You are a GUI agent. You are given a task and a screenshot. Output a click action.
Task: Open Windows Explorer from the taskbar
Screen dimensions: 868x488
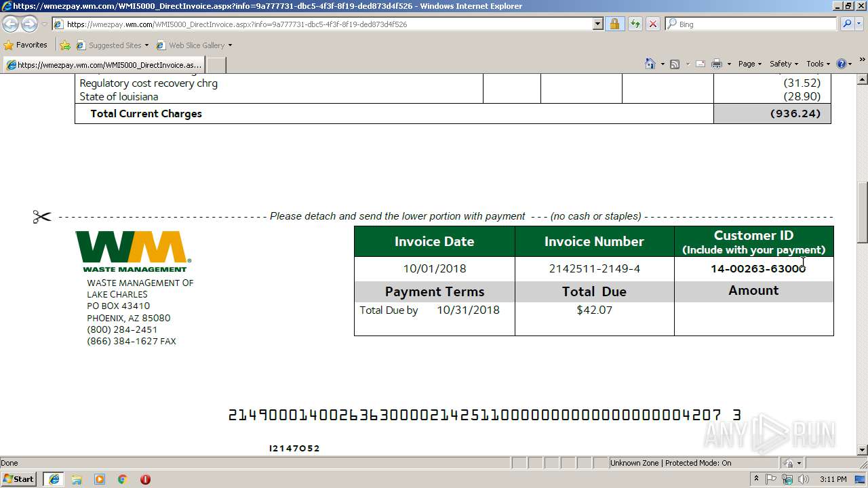[x=77, y=479]
